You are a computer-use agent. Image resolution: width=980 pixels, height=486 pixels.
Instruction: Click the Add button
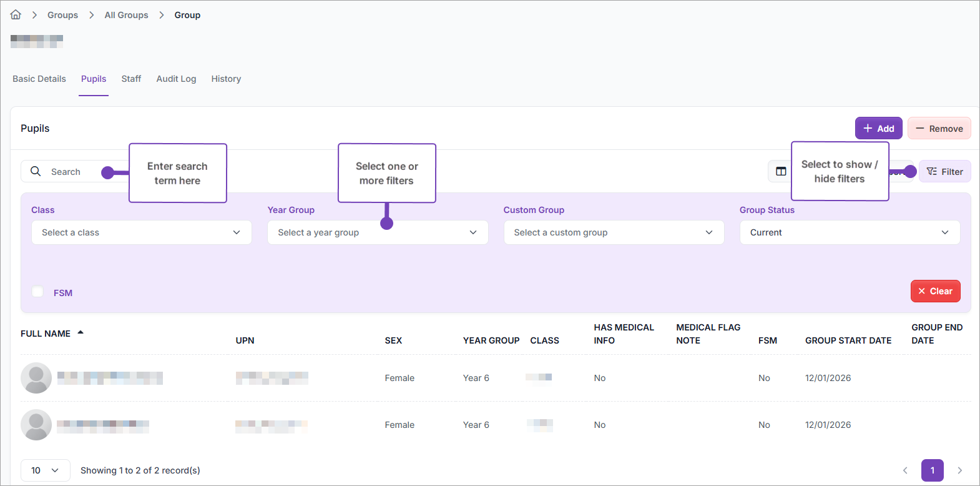click(x=878, y=129)
